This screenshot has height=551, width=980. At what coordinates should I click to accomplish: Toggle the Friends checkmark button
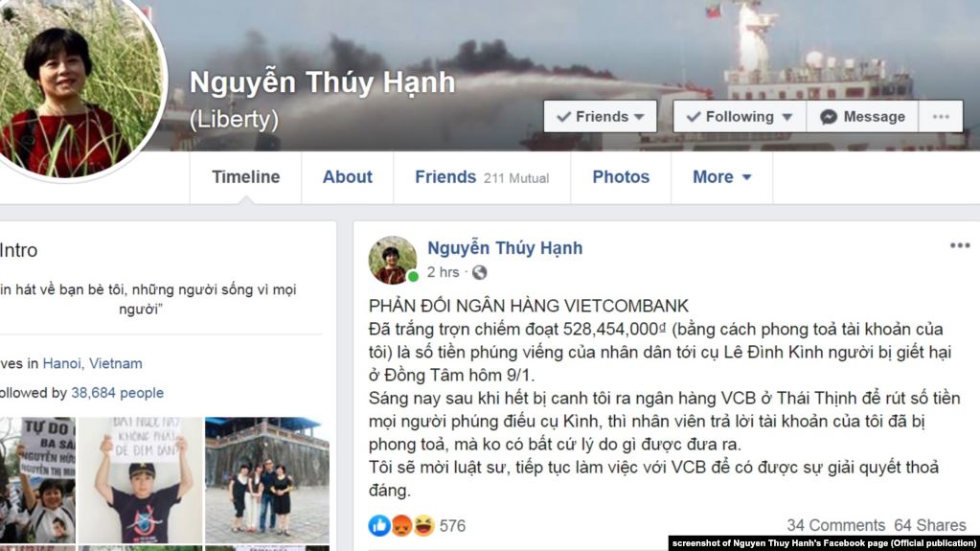click(600, 116)
